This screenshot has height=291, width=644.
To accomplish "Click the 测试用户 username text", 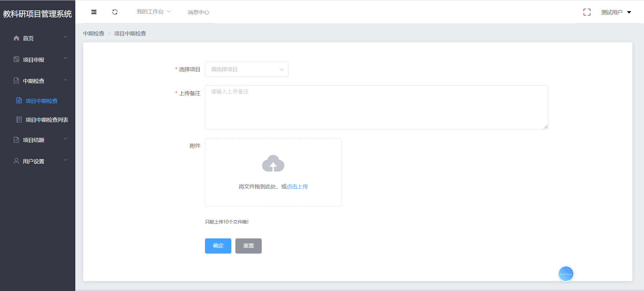I will pyautogui.click(x=612, y=12).
